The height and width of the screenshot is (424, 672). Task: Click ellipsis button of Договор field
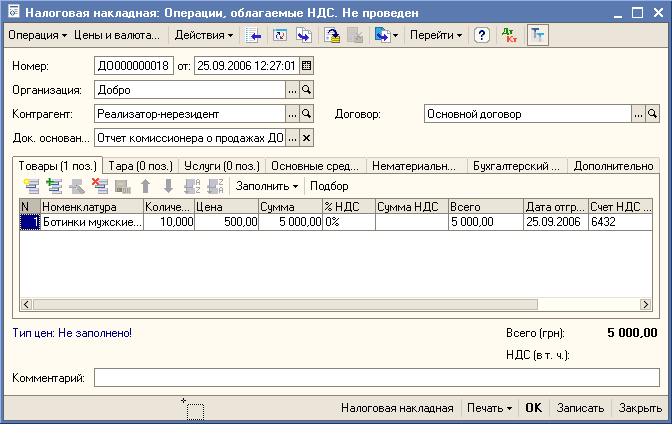(x=638, y=114)
